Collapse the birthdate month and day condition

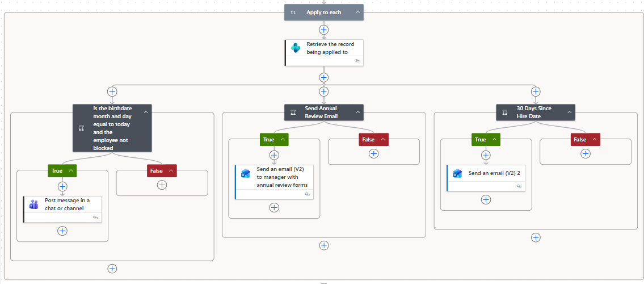point(146,112)
